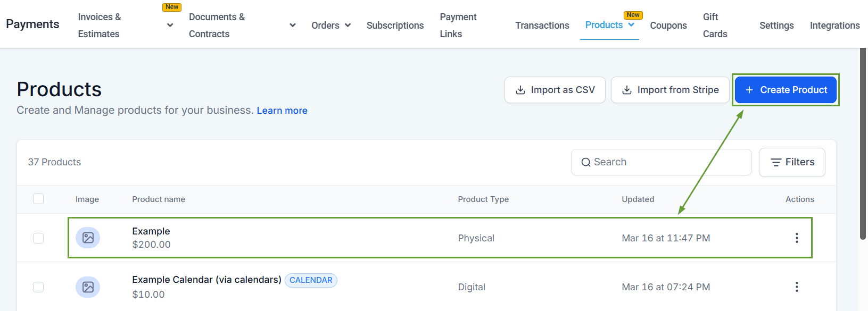Click the download icon on Import as CSV
This screenshot has height=311, width=868.
pos(520,90)
